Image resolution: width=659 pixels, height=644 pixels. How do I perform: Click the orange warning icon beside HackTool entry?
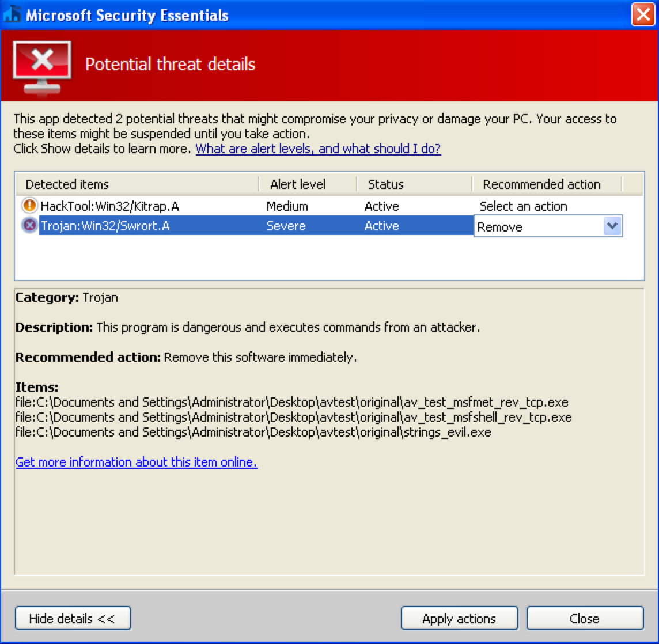[29, 206]
